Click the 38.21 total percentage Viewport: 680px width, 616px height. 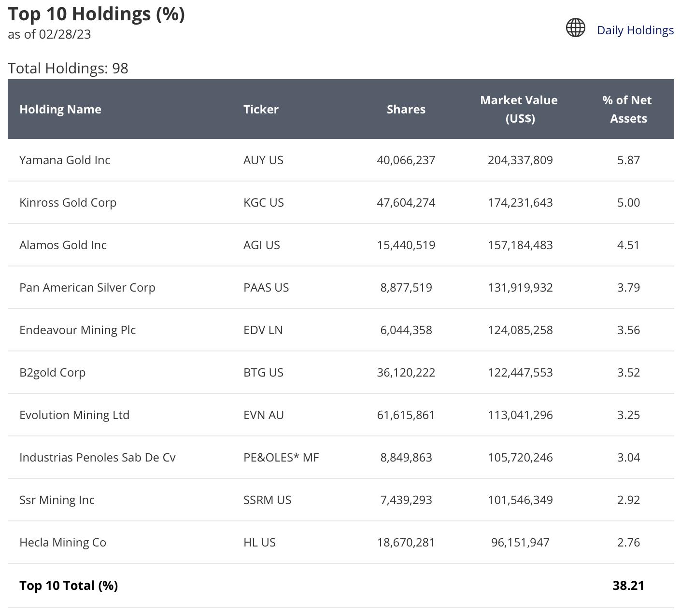[628, 585]
